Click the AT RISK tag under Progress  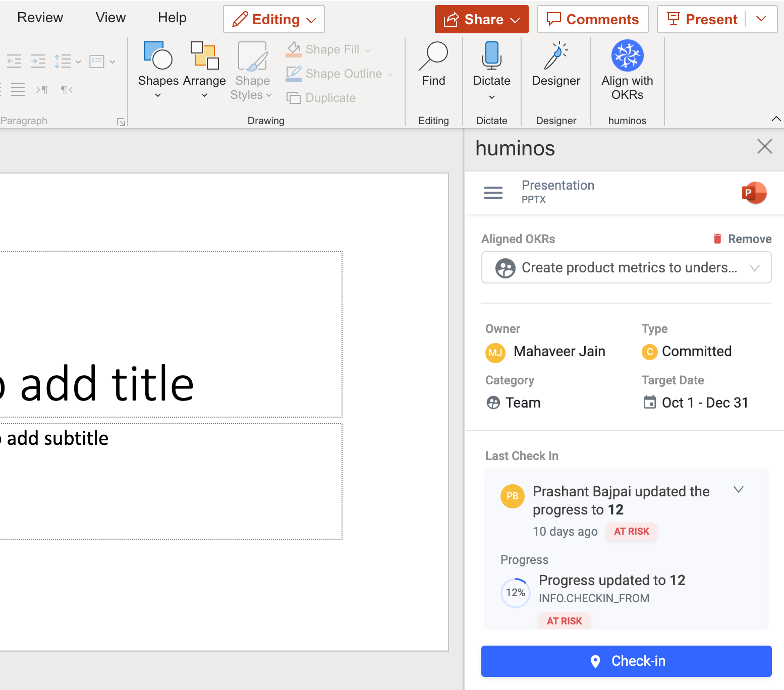565,621
